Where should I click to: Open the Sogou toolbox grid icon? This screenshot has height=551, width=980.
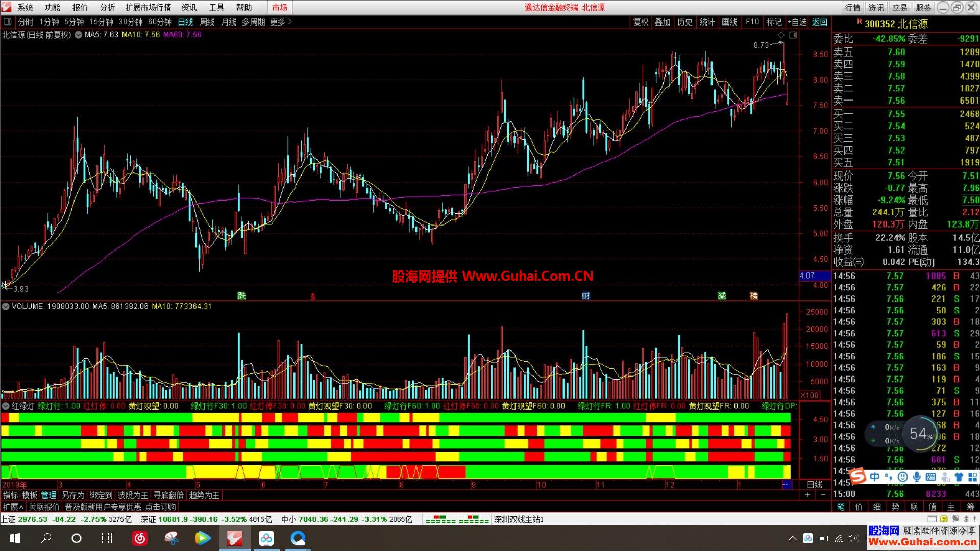972,477
